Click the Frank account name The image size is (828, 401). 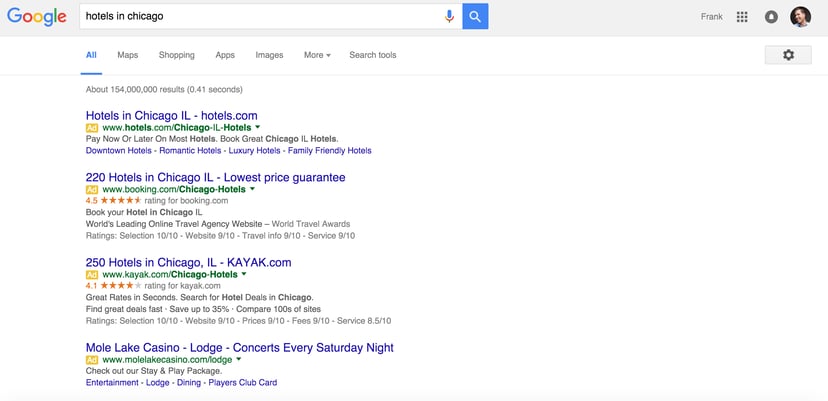point(712,17)
